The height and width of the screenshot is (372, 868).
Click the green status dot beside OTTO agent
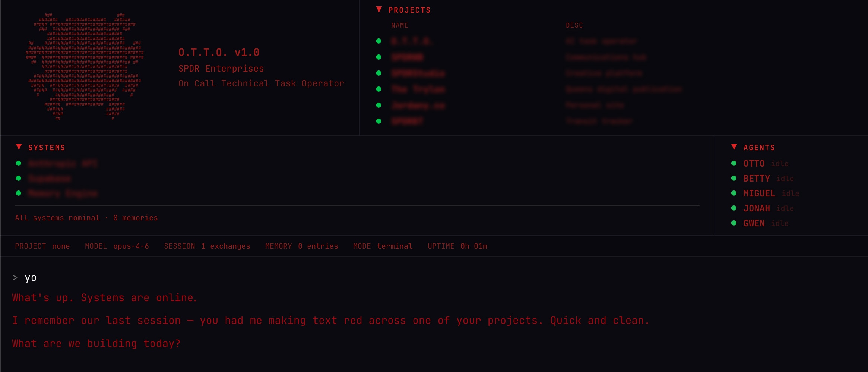pyautogui.click(x=734, y=163)
